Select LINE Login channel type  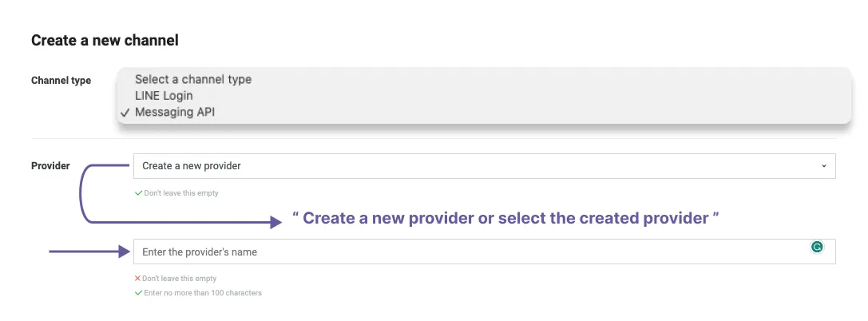tap(164, 95)
